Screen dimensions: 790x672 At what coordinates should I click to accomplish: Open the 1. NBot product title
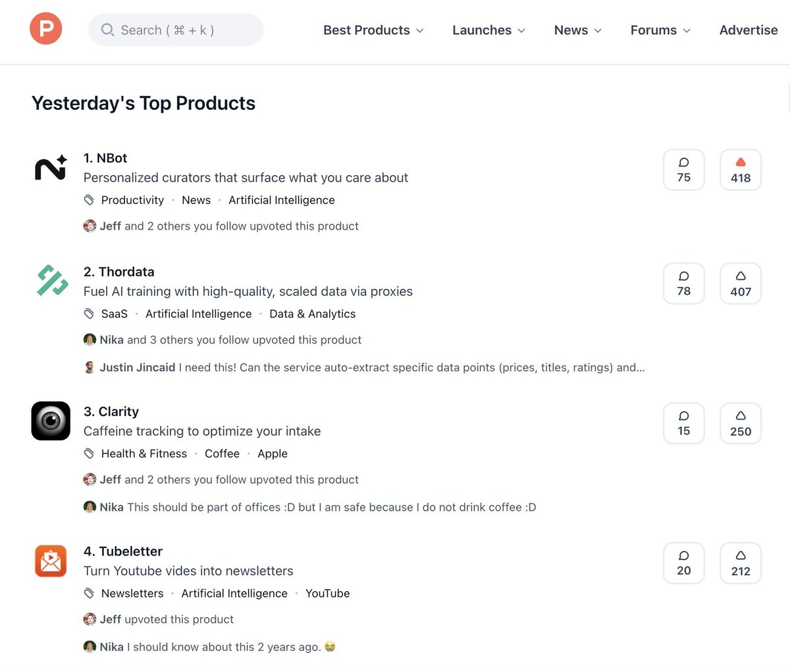tap(105, 158)
